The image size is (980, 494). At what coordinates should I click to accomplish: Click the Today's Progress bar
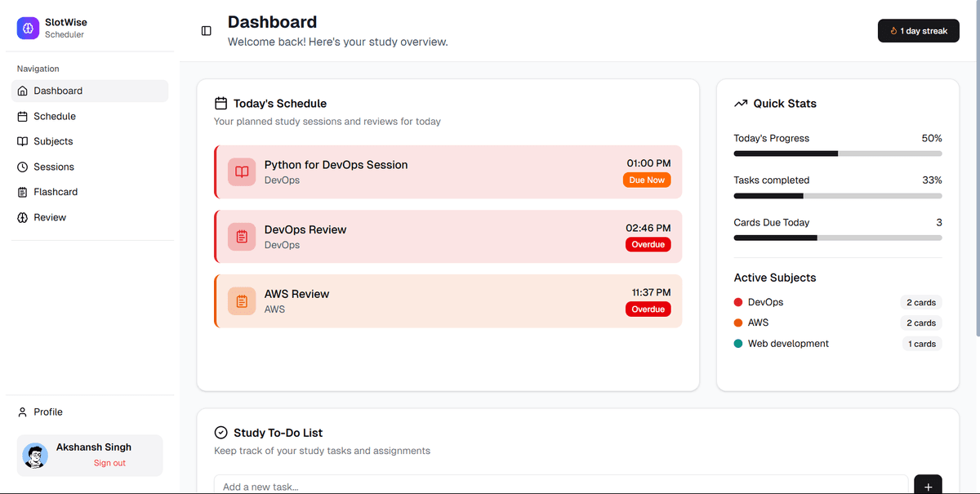click(837, 154)
